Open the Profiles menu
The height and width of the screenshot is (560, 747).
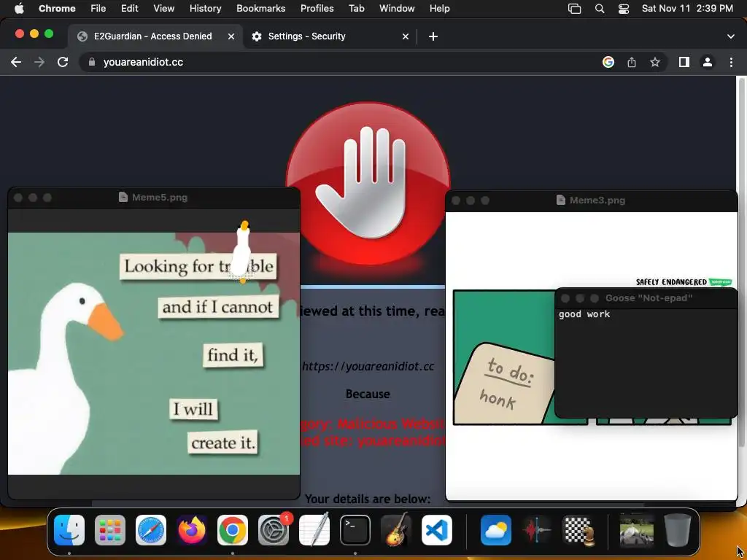[317, 9]
